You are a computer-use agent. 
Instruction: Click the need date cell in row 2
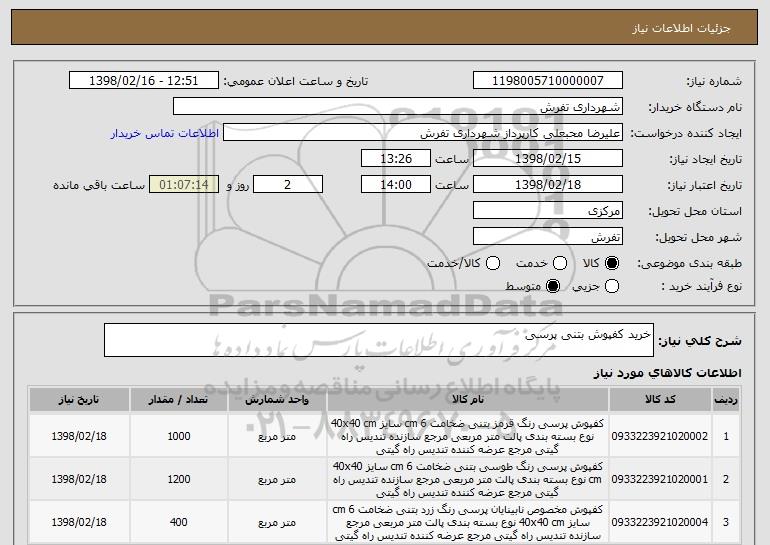[x=79, y=479]
